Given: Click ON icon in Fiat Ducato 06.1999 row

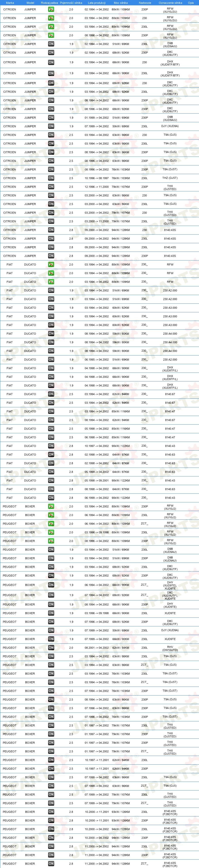Looking at the screenshot, I should click(51, 498).
